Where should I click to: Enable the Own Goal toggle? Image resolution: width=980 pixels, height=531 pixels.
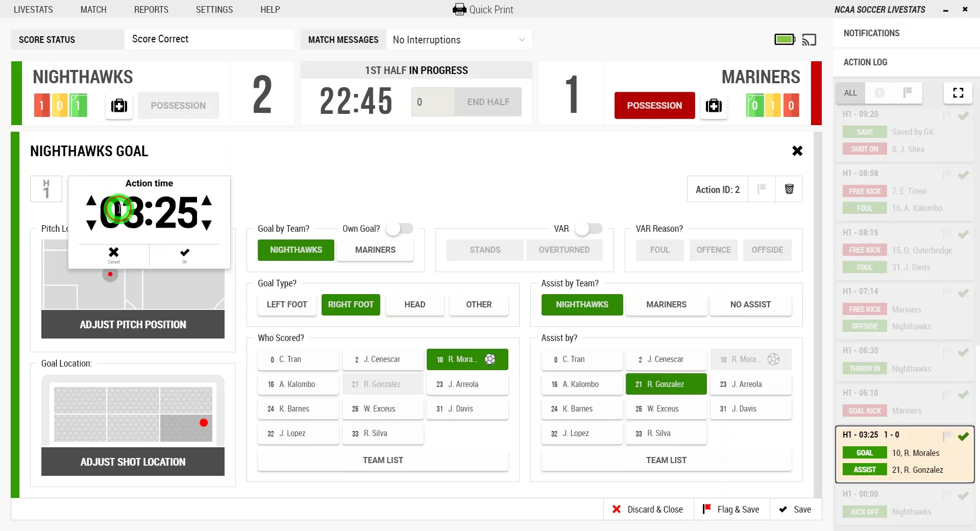[400, 229]
